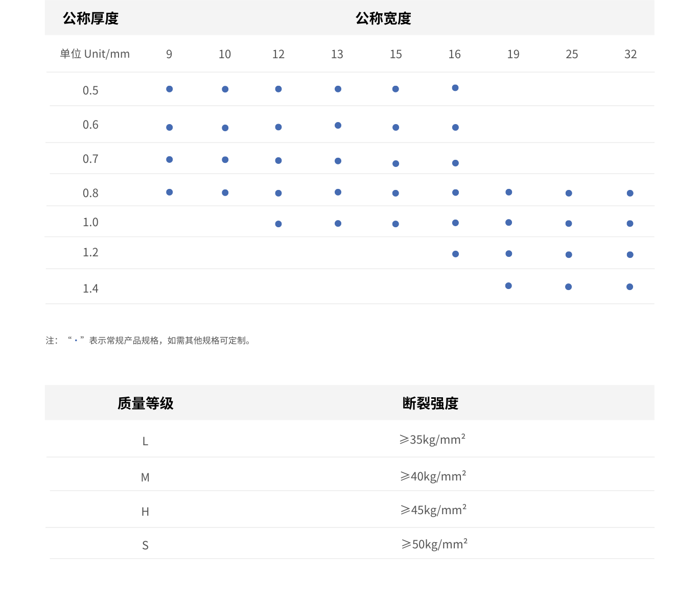Click the dot for thickness 1.4, width 32
Screen dimensions: 700x602
coord(629,286)
